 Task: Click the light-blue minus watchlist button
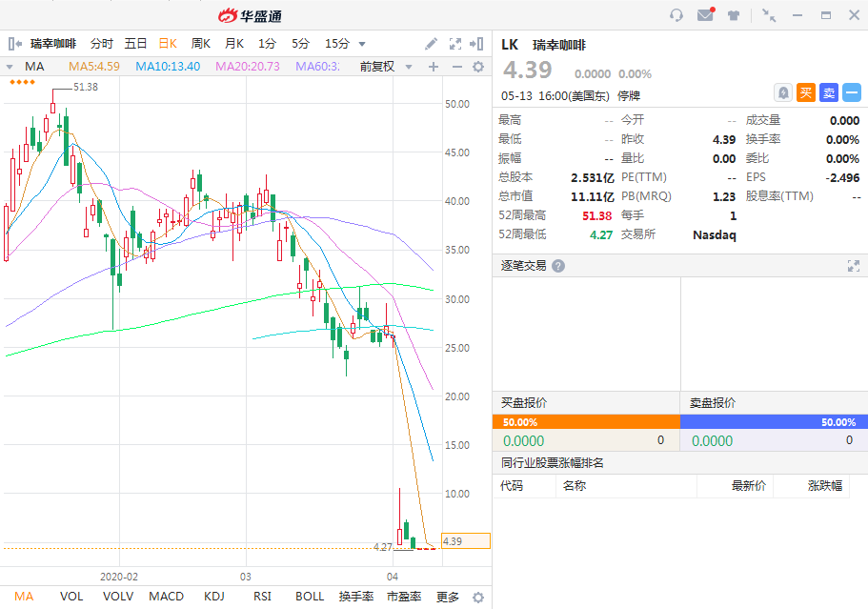pos(852,92)
